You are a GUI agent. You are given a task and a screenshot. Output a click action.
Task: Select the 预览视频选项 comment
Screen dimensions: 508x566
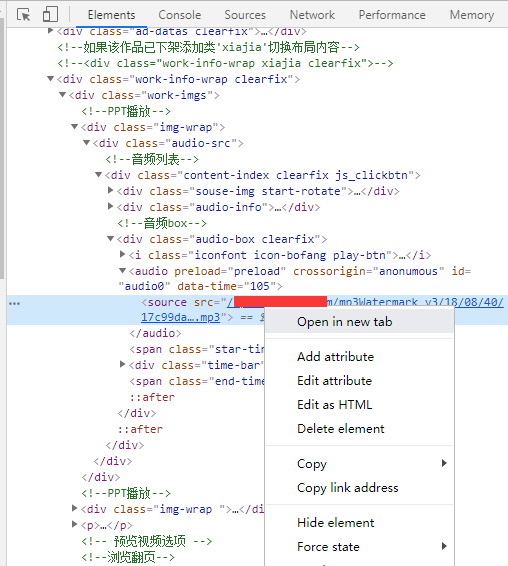[146, 541]
